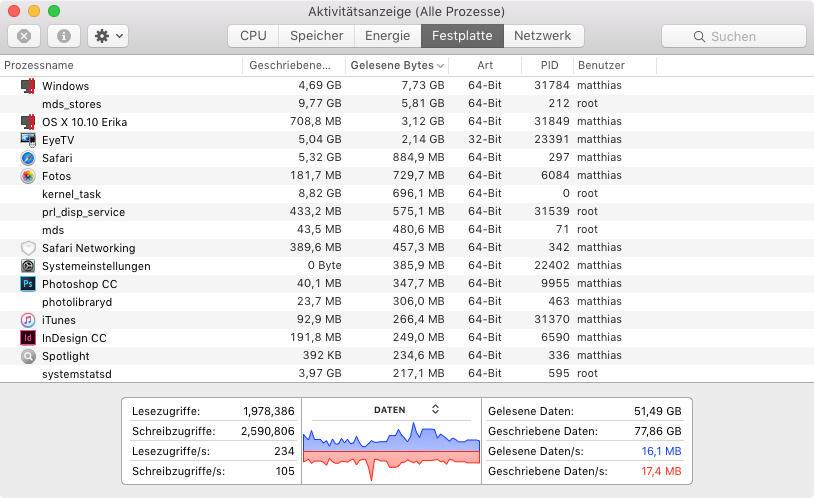
Task: Click the 9,77 GB written value
Action: point(320,103)
